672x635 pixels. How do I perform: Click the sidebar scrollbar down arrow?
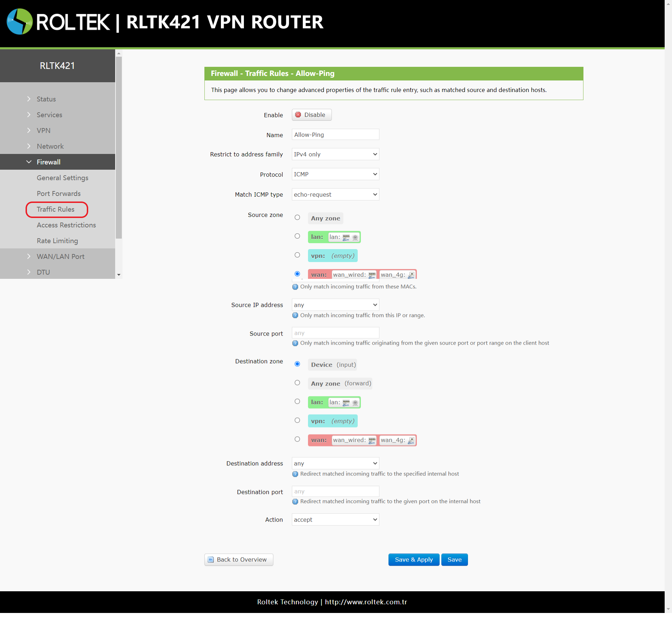pos(119,275)
